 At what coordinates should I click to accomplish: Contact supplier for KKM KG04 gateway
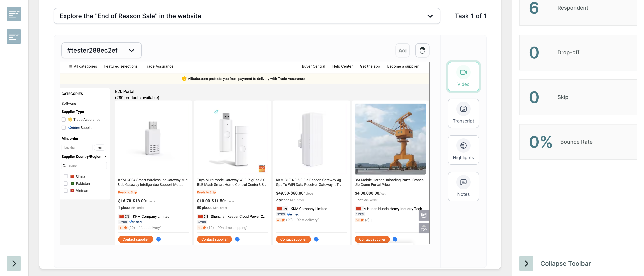[x=136, y=240]
